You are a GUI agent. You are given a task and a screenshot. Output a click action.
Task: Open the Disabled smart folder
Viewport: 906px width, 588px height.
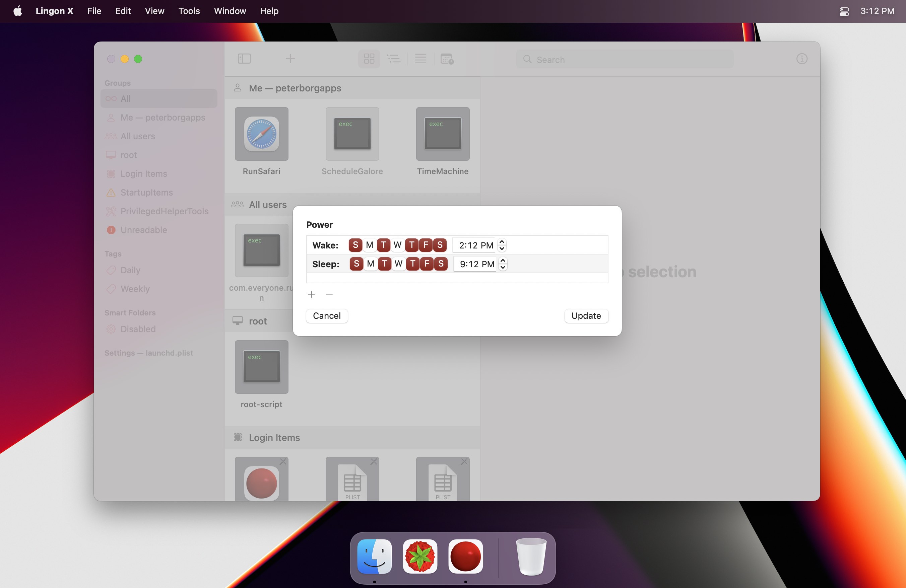pyautogui.click(x=159, y=329)
